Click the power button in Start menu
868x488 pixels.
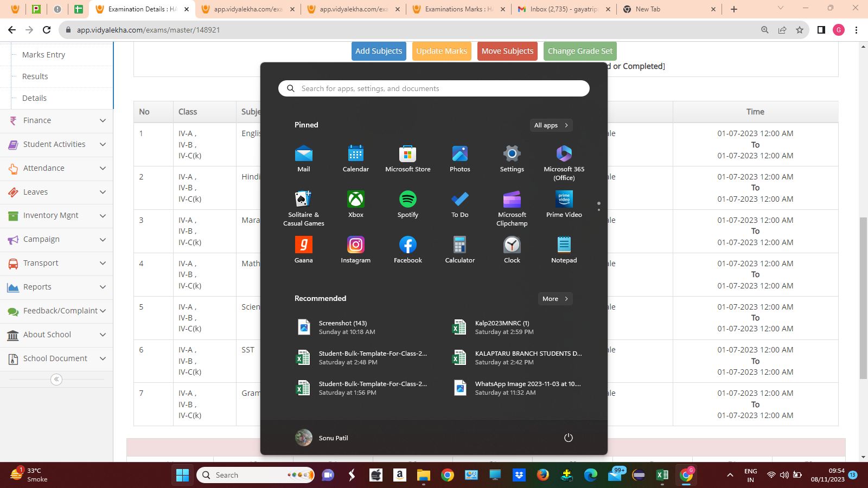[x=569, y=438]
